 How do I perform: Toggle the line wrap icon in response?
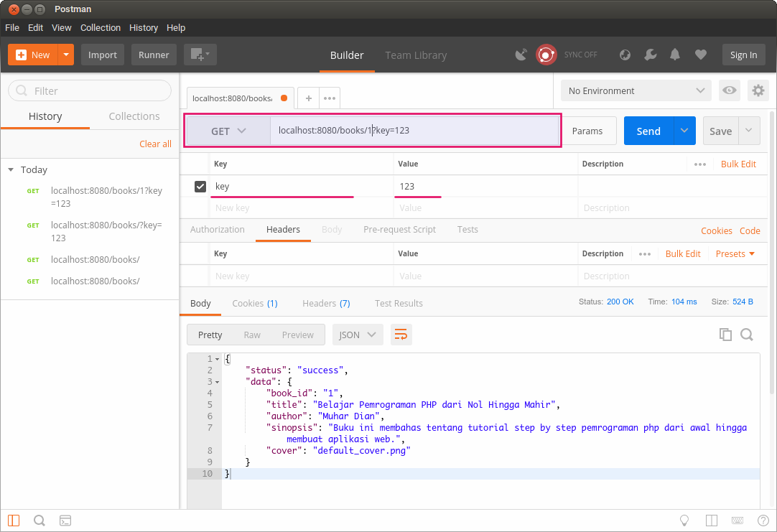click(401, 335)
